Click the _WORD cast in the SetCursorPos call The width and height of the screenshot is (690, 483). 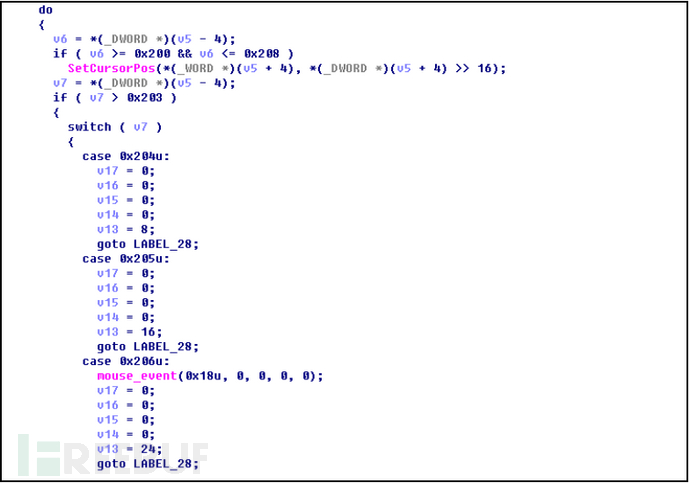tap(195, 69)
